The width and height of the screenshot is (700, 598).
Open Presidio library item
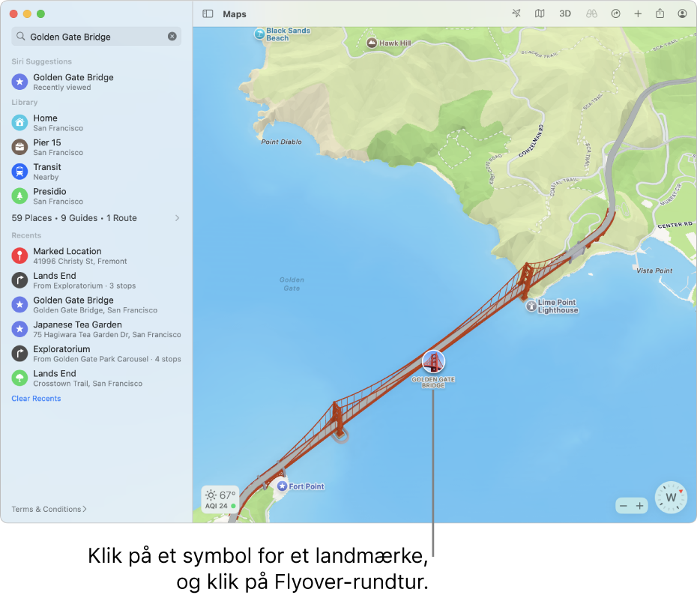[97, 196]
